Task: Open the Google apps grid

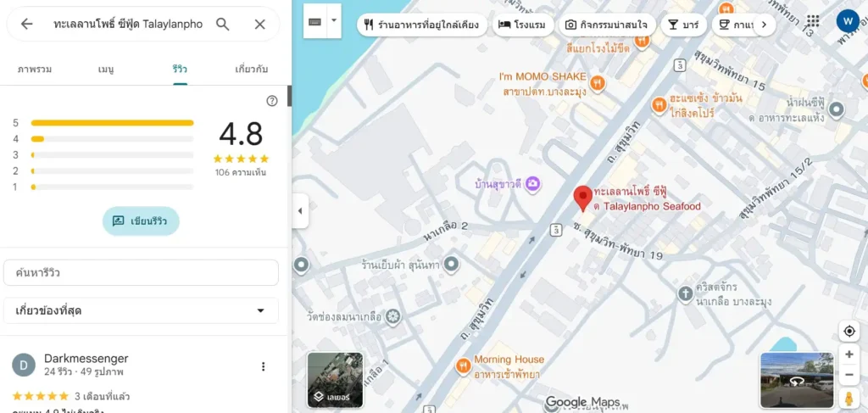Action: click(813, 21)
